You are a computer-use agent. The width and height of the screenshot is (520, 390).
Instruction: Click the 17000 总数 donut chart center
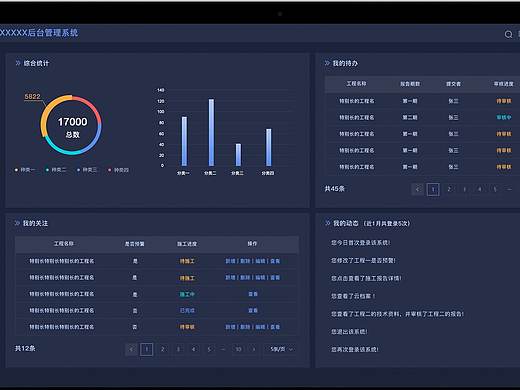(x=72, y=127)
